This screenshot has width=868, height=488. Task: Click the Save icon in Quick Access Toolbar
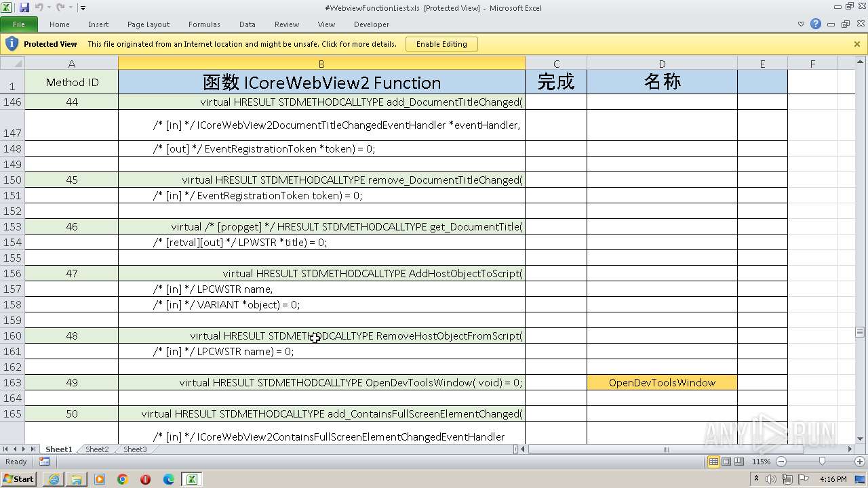[24, 7]
